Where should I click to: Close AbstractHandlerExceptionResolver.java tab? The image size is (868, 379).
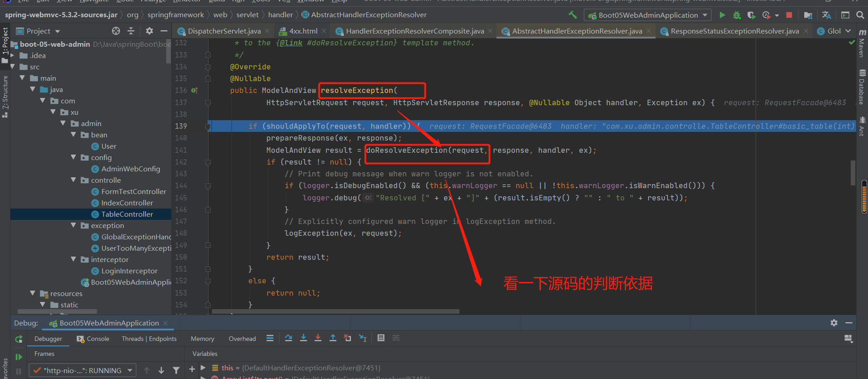(649, 31)
